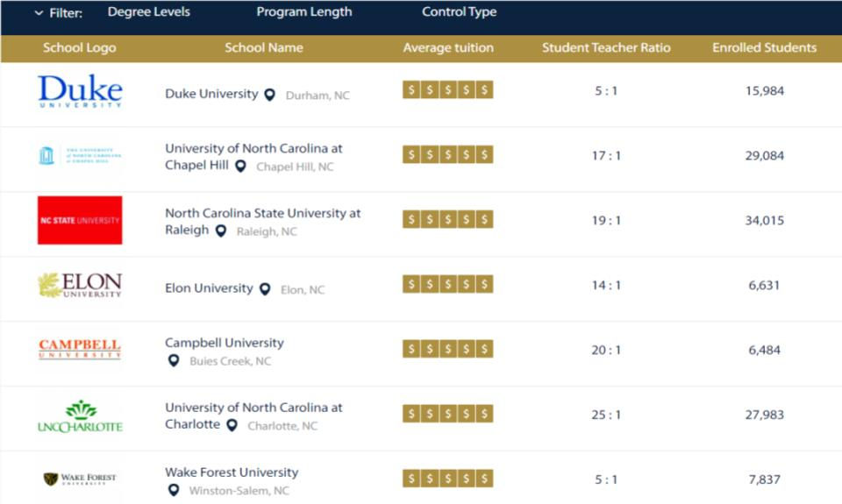Click the UNC Chapel Hill logo
Image resolution: width=842 pixels, height=504 pixels.
(x=80, y=155)
